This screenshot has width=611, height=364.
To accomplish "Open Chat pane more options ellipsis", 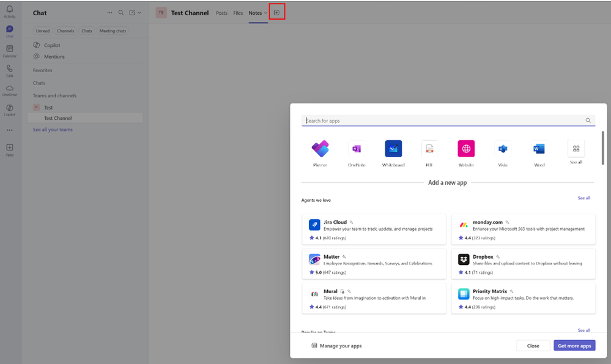I will tap(110, 12).
